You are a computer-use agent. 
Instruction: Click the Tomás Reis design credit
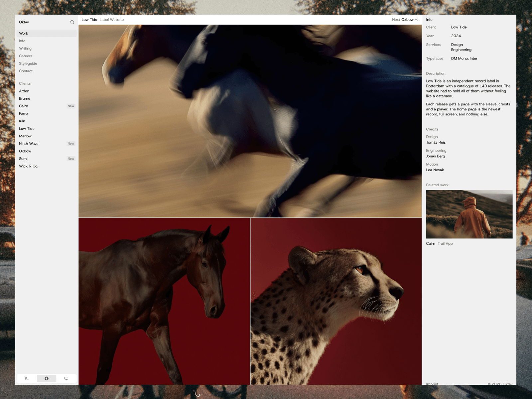(x=436, y=142)
